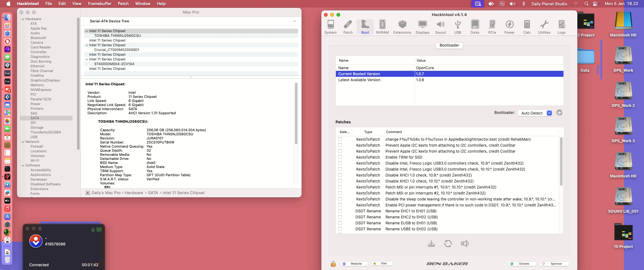
Task: Open the File menu
Action: coord(48,4)
